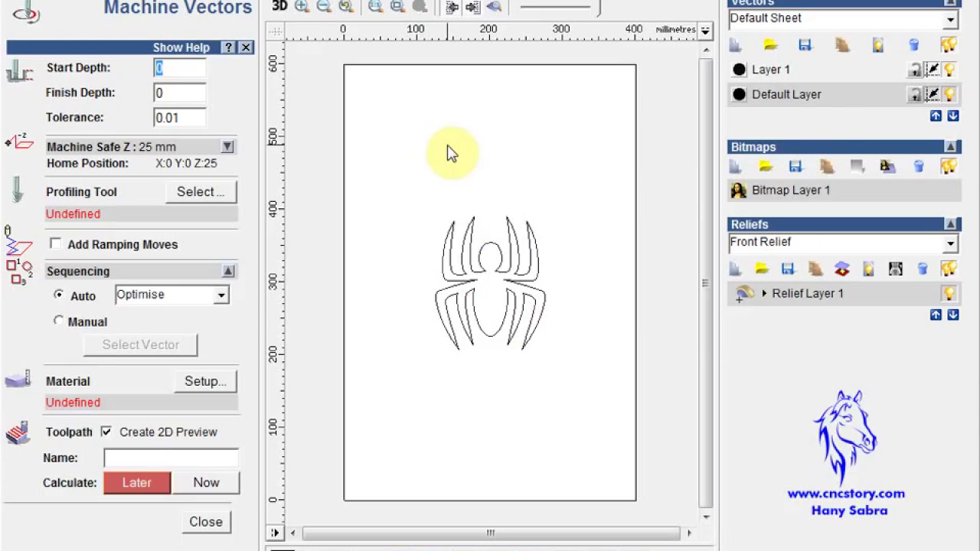
Task: Collapse the Reliefs panel
Action: (950, 224)
